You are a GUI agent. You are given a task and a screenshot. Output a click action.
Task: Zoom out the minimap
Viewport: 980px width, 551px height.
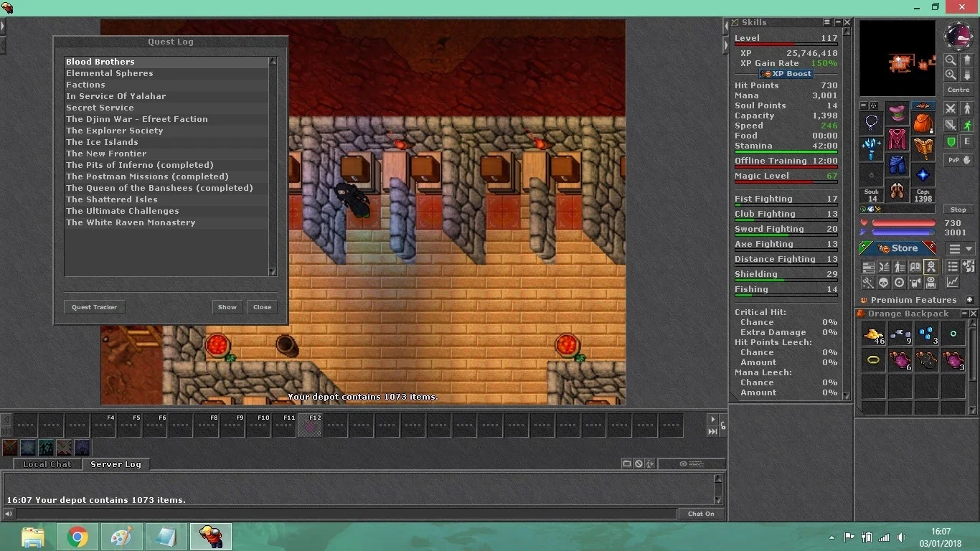click(x=951, y=60)
